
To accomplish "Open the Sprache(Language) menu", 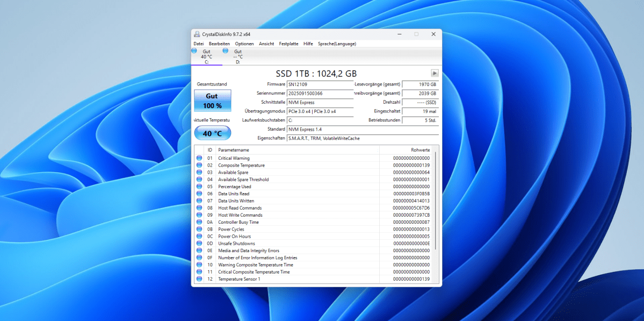I will (337, 44).
